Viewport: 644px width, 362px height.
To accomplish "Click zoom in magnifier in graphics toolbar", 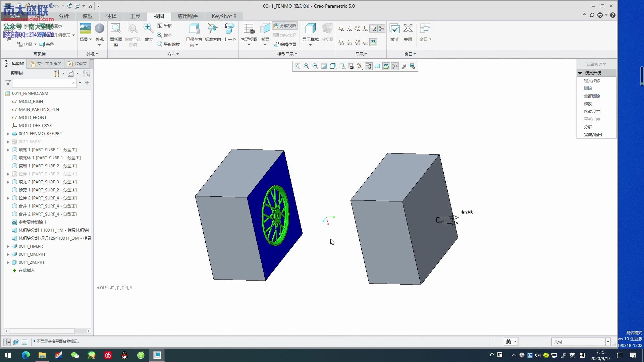I will [x=306, y=66].
